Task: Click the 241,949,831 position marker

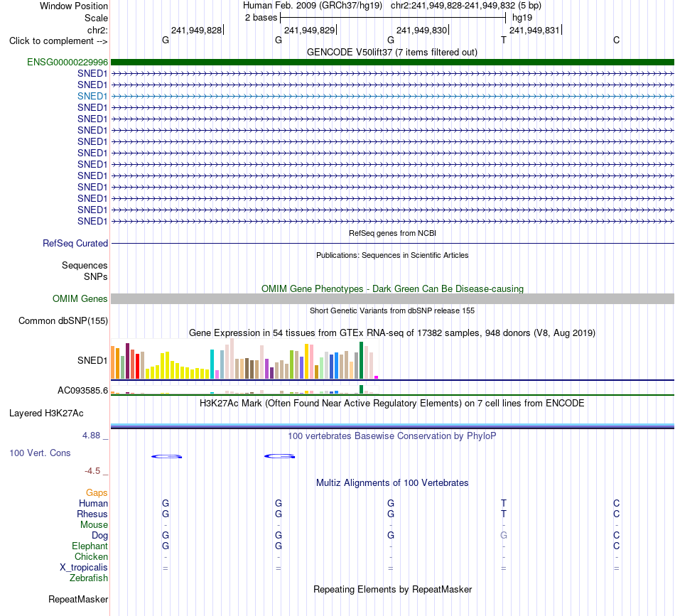Action: pos(534,30)
